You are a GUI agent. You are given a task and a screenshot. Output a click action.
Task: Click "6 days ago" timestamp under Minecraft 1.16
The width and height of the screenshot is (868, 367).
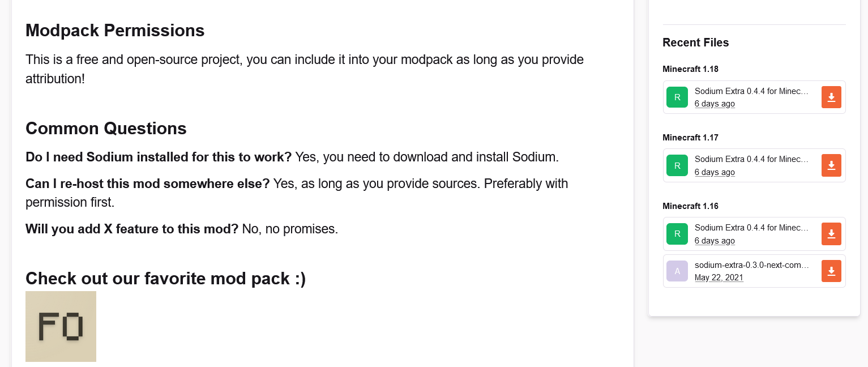pyautogui.click(x=715, y=241)
